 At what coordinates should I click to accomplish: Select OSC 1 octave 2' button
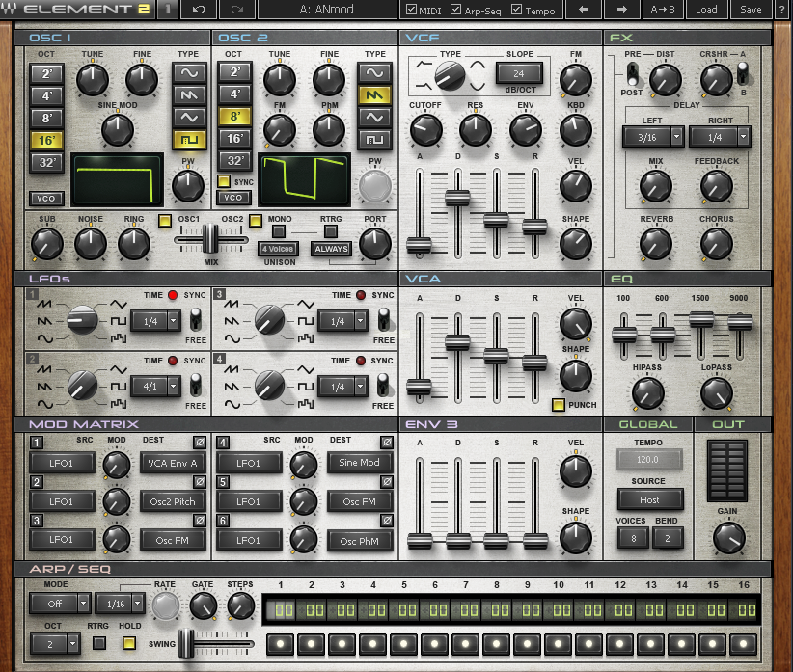[46, 74]
